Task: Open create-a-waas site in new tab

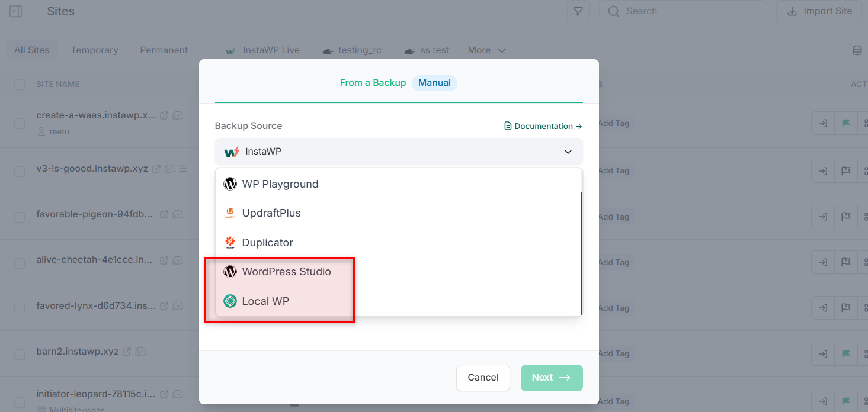Action: click(164, 115)
